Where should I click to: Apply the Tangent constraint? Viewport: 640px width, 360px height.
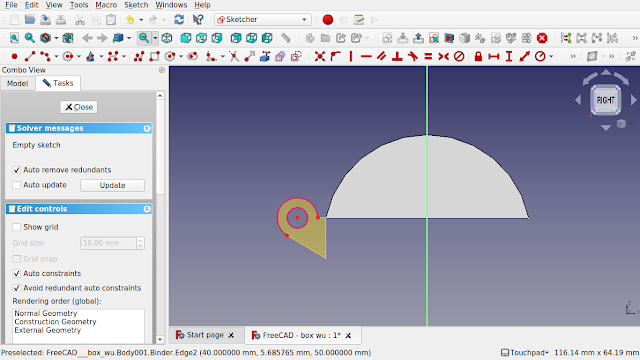point(413,56)
